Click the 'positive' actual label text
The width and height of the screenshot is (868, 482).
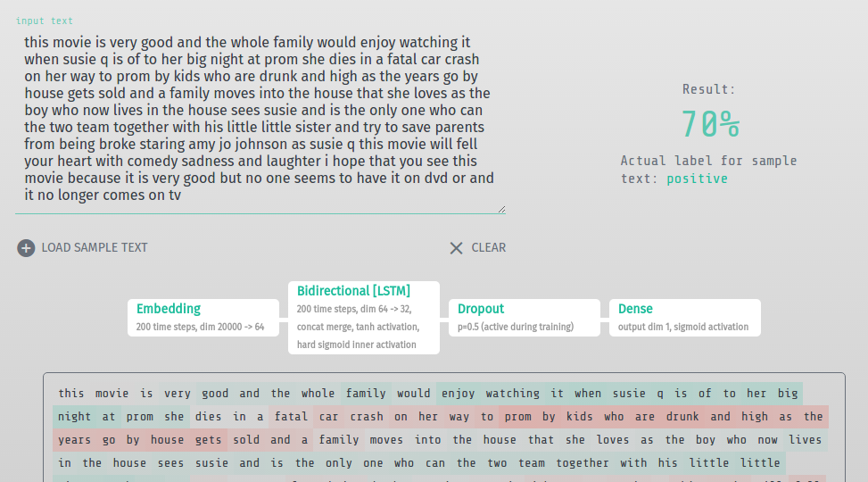coord(697,179)
